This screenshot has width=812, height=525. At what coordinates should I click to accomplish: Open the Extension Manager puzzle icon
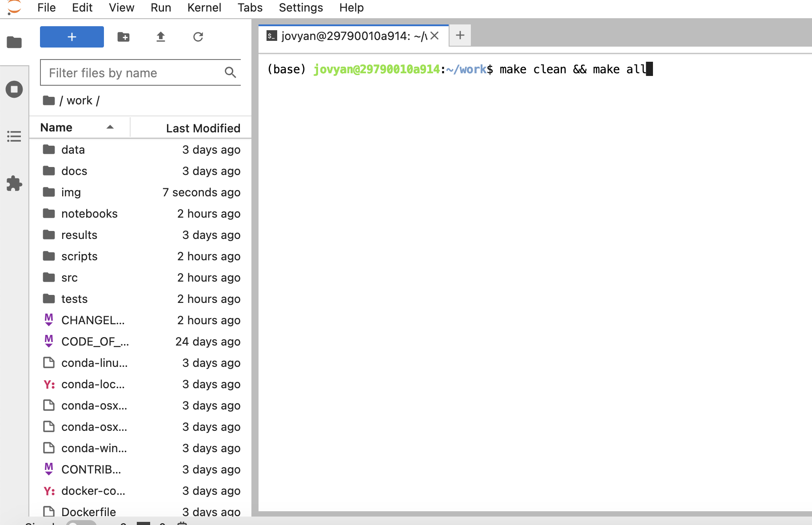[14, 183]
